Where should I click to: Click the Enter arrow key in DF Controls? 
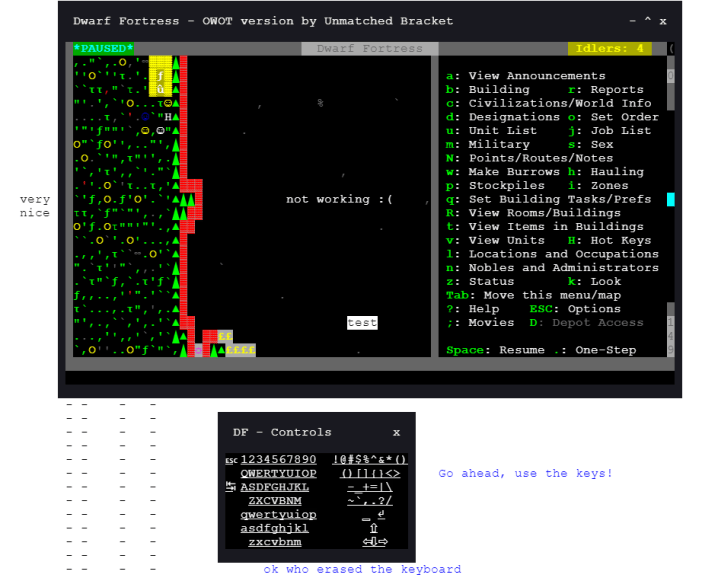tap(381, 515)
